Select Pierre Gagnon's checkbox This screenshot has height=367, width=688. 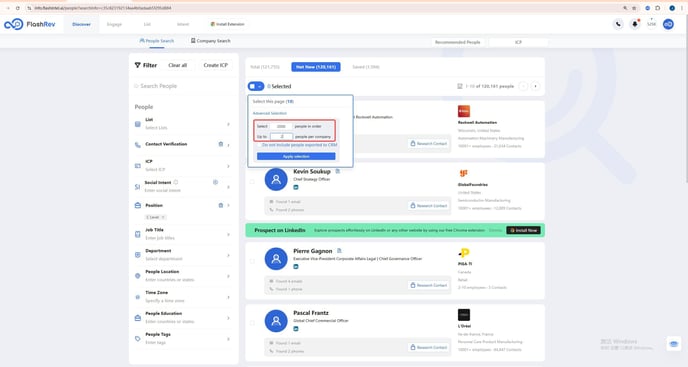[252, 261]
